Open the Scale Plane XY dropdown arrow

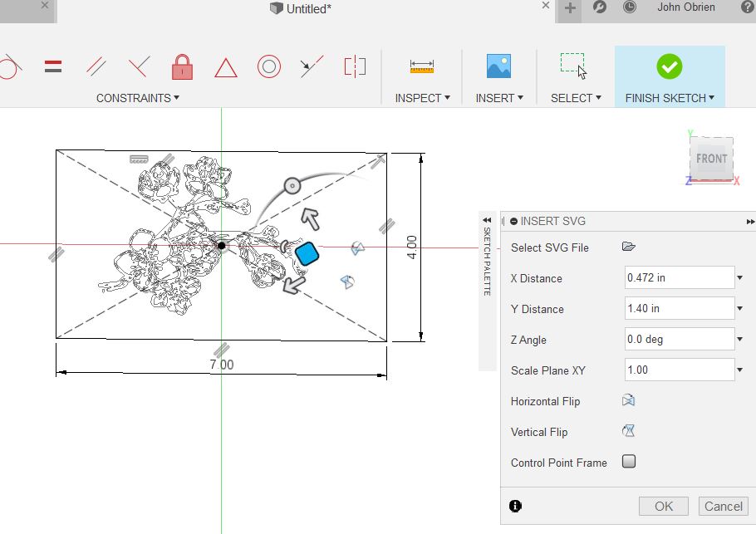(740, 370)
